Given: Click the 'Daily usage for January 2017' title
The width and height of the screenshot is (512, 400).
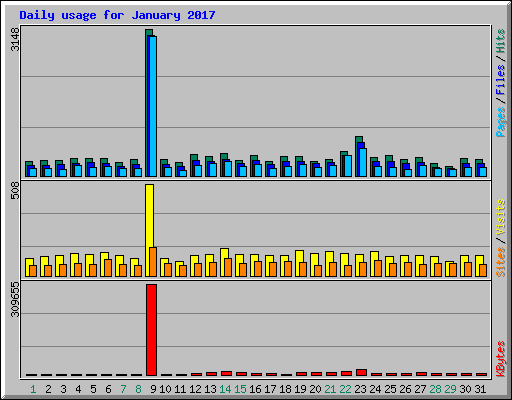Looking at the screenshot, I should pos(117,15).
